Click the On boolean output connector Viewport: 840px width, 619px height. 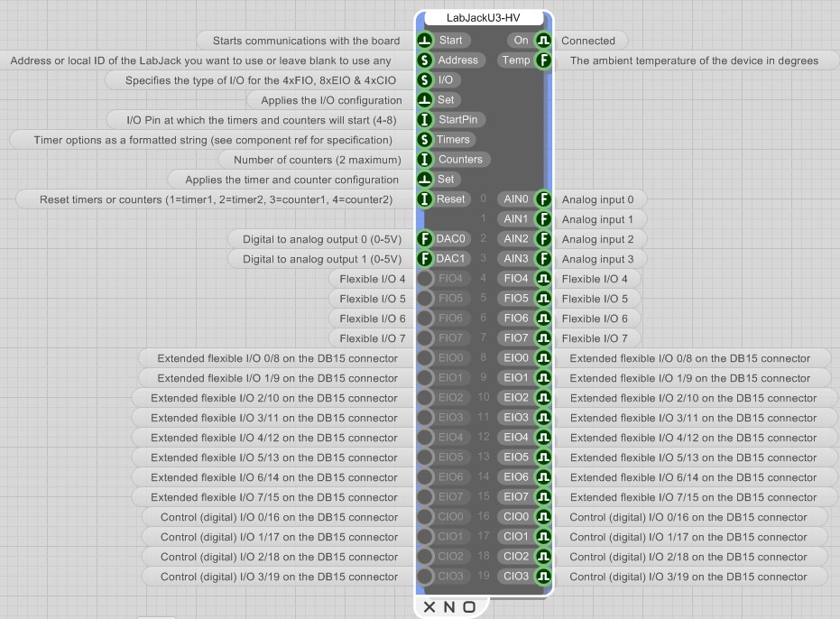tap(544, 41)
